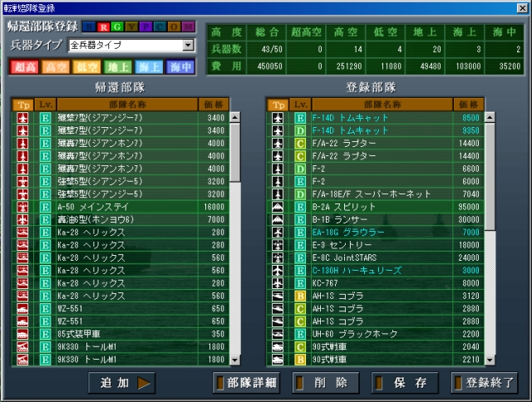Select the blue B faction color
The height and width of the screenshot is (402, 532).
(89, 27)
